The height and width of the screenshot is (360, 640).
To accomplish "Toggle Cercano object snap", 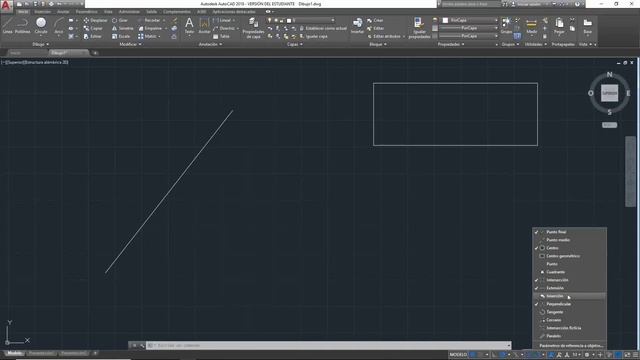I will click(569, 320).
